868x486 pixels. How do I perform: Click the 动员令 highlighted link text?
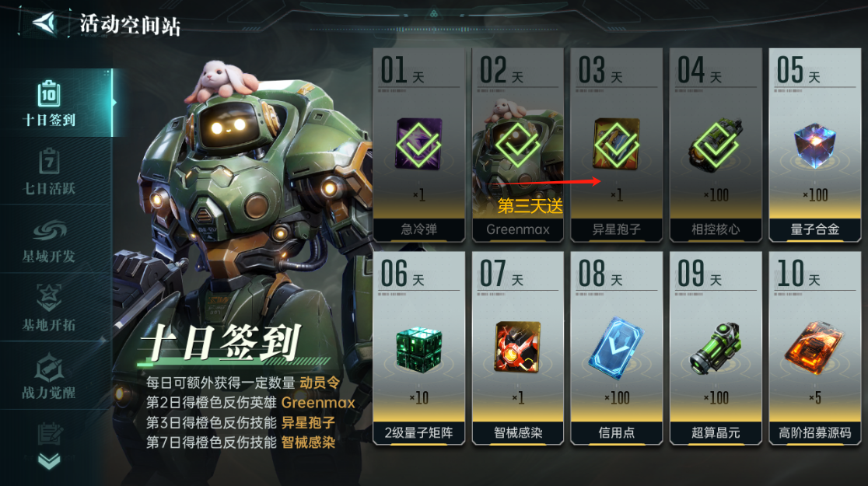tap(320, 383)
